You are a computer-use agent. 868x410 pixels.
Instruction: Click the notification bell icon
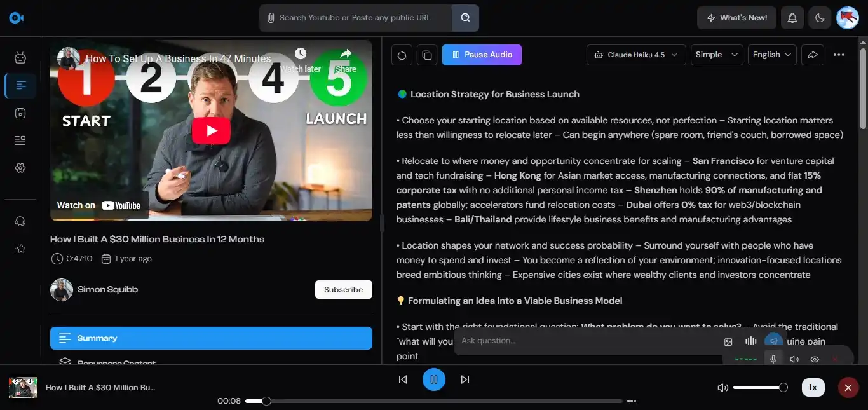(x=792, y=18)
